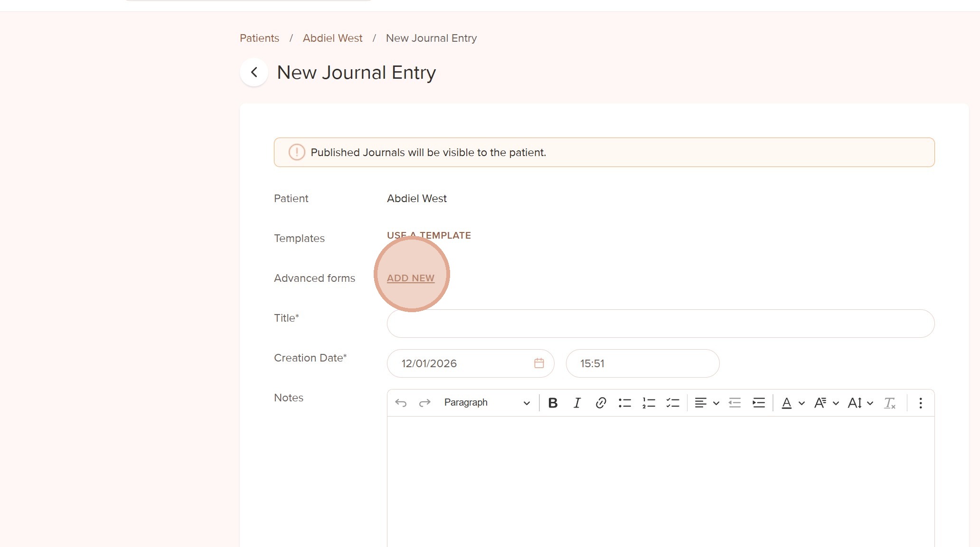Click the Add New advanced forms link
The width and height of the screenshot is (980, 547).
coord(411,278)
